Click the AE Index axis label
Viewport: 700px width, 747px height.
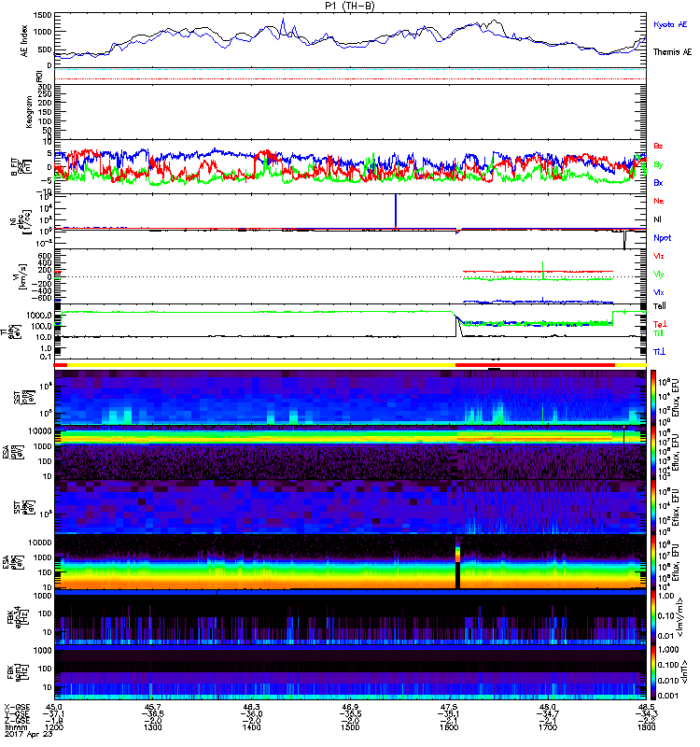24,41
